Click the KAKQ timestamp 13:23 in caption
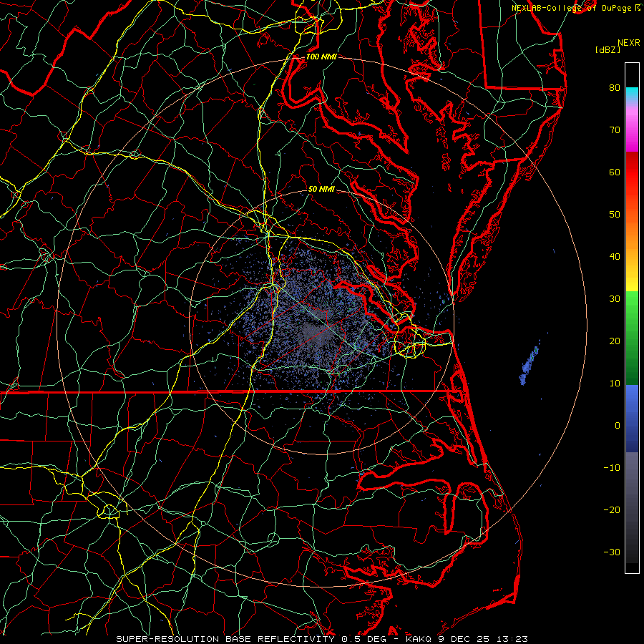Viewport: 644px width, 644px height. pos(512,638)
